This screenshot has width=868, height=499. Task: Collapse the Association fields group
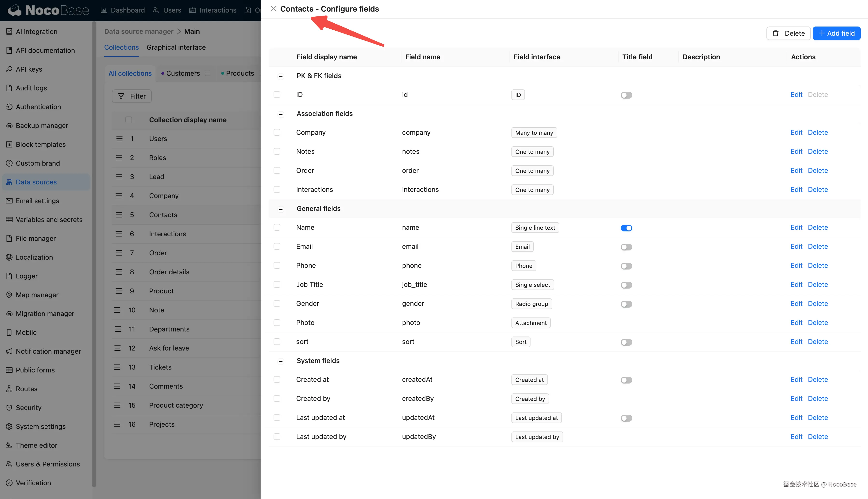(x=281, y=114)
